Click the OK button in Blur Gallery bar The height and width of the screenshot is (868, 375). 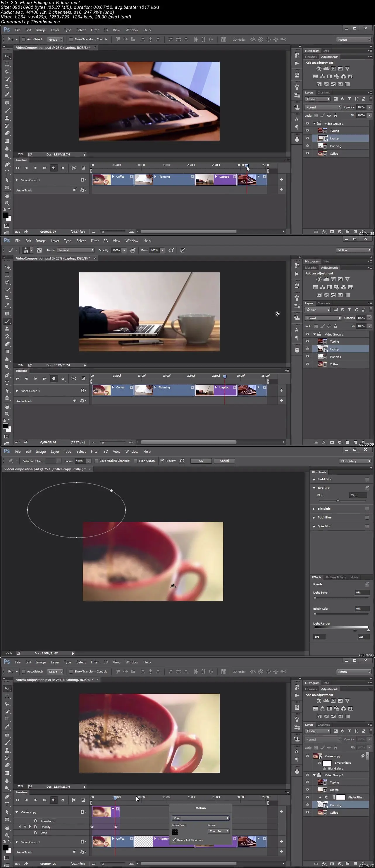coord(201,461)
